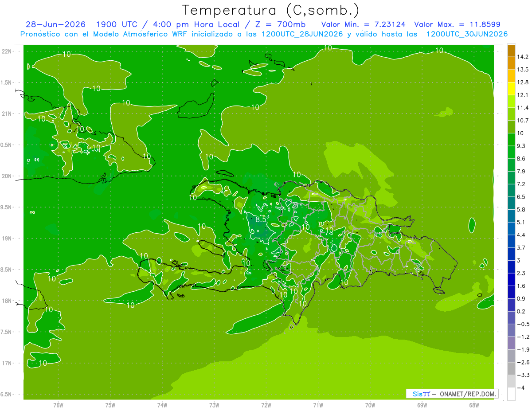Click the 21N latitude axis label
The width and height of the screenshot is (532, 411).
coord(7,114)
